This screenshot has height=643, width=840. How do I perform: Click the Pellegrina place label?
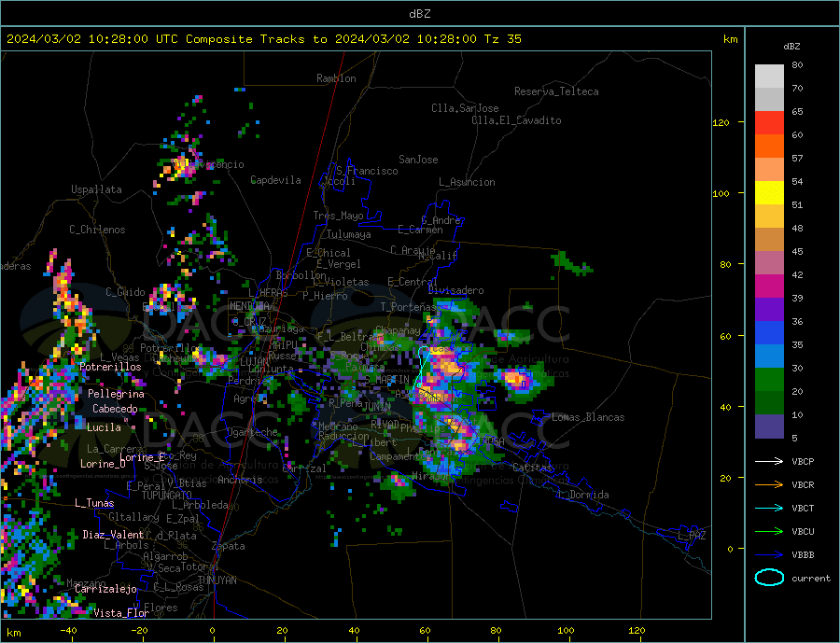[x=116, y=394]
